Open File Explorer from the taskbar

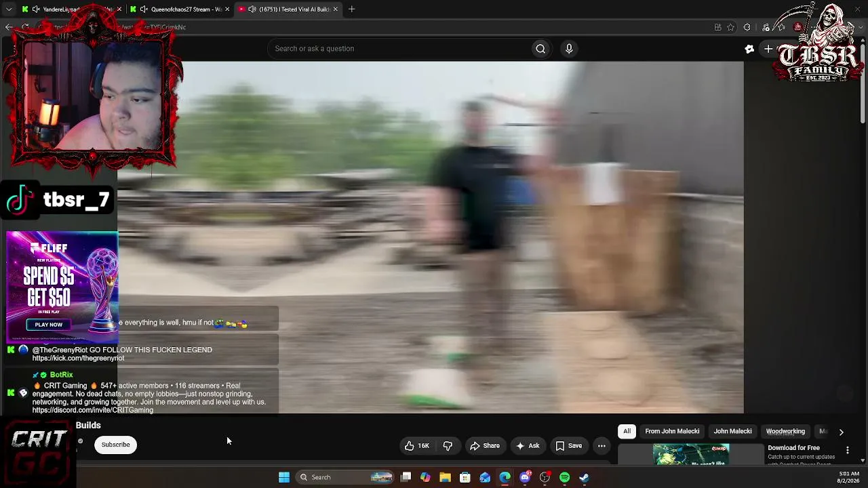point(445,477)
